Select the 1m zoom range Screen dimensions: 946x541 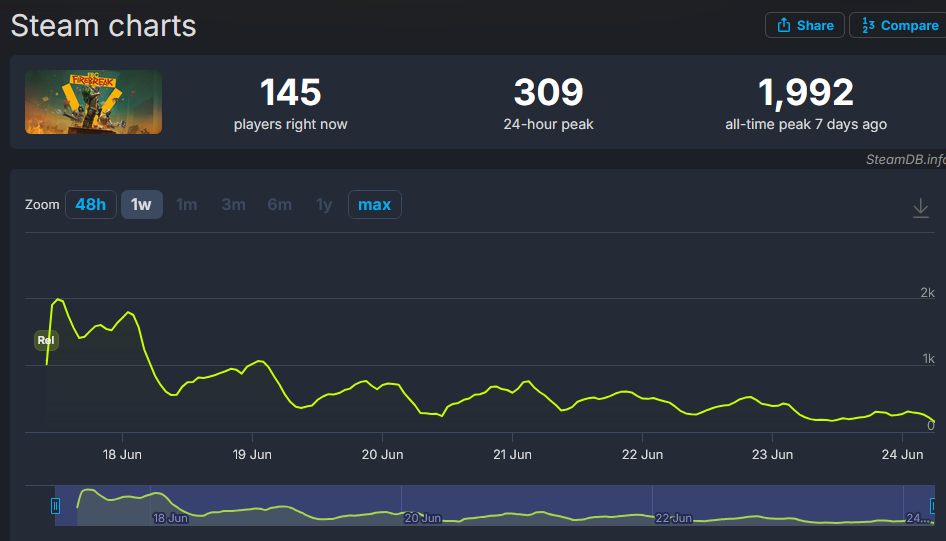pyautogui.click(x=186, y=204)
